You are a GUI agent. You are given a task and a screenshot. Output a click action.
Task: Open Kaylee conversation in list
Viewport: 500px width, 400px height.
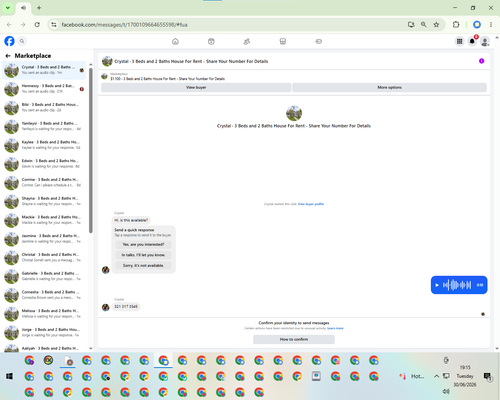tap(44, 145)
